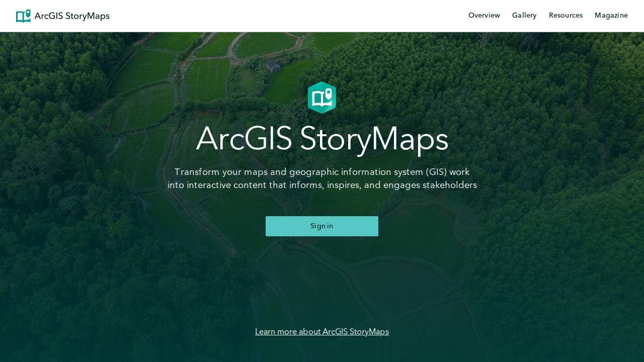Open the Resources menu item

pyautogui.click(x=566, y=16)
